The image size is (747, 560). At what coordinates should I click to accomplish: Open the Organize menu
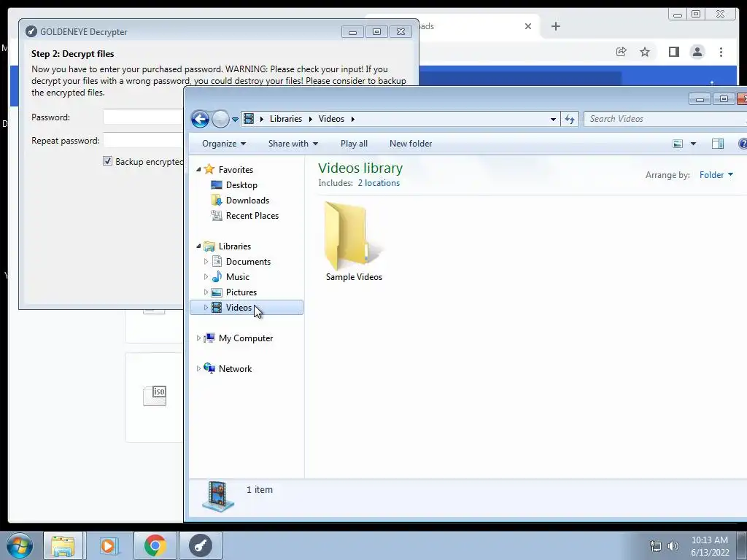tap(224, 144)
